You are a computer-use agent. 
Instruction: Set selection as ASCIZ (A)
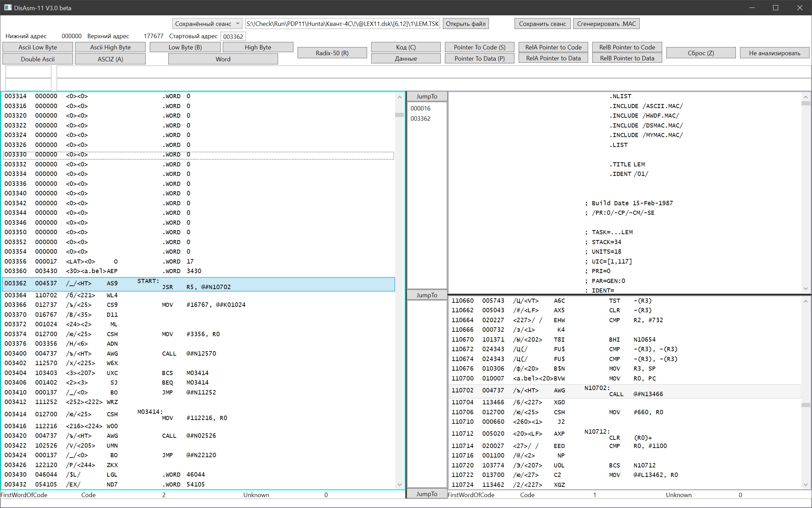[x=110, y=59]
